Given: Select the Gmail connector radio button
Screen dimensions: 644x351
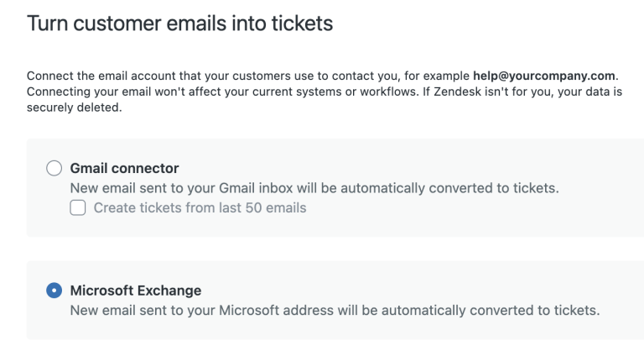Looking at the screenshot, I should 54,169.
